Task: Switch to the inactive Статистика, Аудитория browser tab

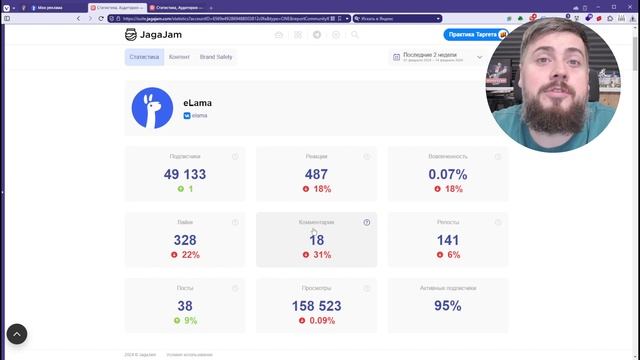Action: pyautogui.click(x=176, y=8)
